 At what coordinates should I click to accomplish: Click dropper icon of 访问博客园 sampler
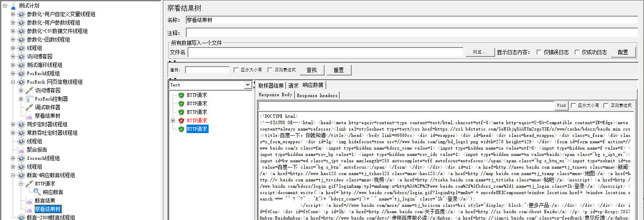click(29, 90)
